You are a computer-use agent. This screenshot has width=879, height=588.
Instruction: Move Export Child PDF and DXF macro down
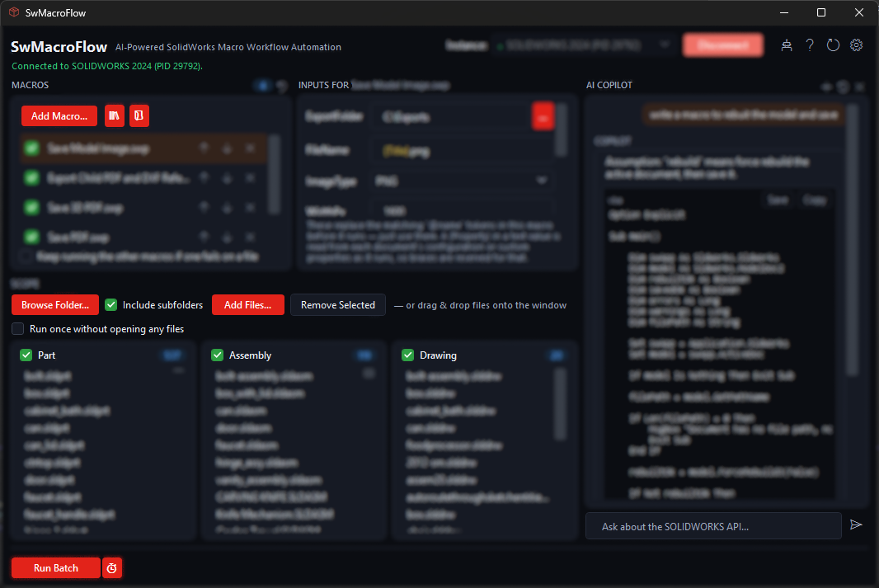[227, 177]
